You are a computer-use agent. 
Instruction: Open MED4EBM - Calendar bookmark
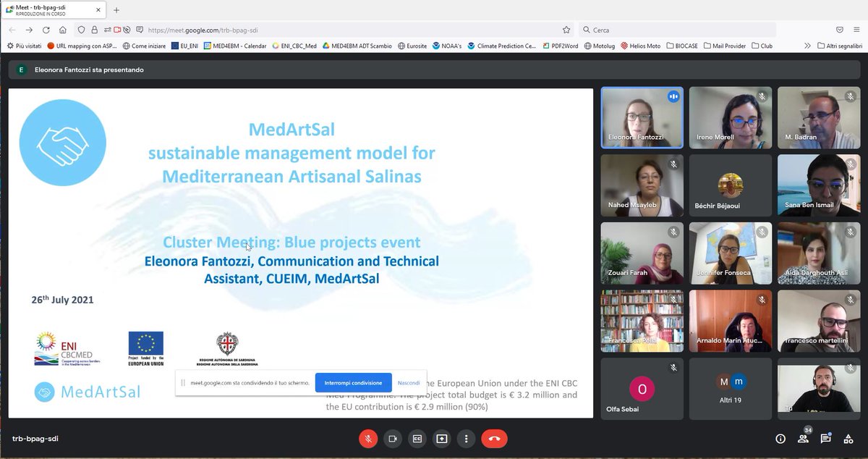pyautogui.click(x=235, y=46)
